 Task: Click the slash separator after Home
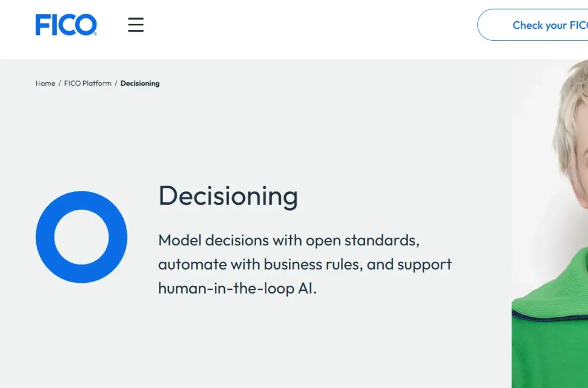(60, 83)
